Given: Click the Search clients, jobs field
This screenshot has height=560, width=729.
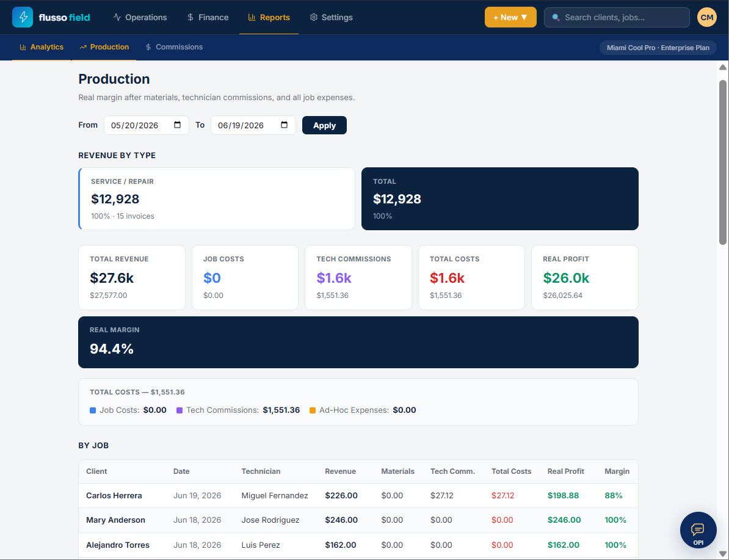Looking at the screenshot, I should pyautogui.click(x=617, y=18).
